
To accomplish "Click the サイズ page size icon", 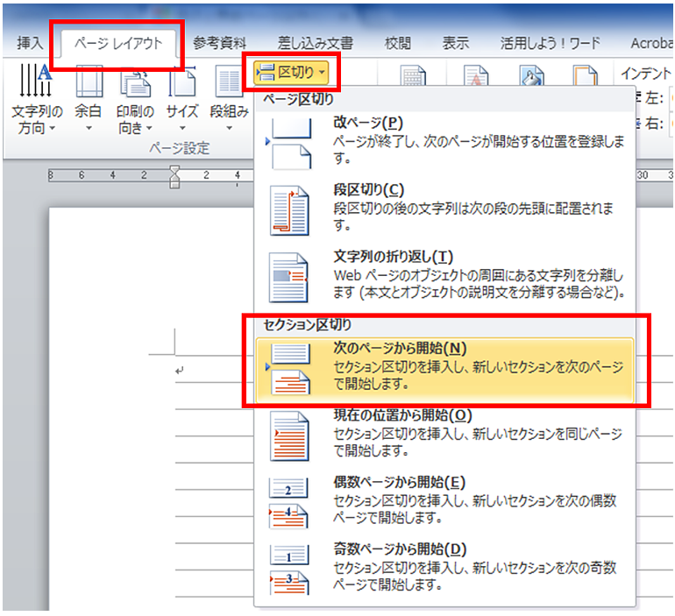I will 182,81.
